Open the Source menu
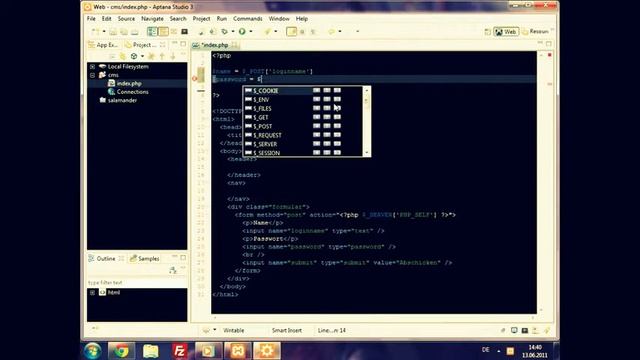640x360 pixels. coord(126,19)
